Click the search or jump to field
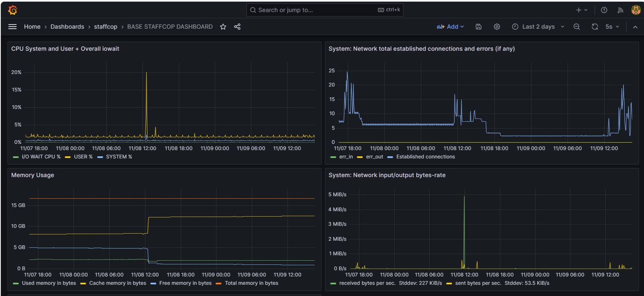Image resolution: width=644 pixels, height=296 pixels. [324, 10]
